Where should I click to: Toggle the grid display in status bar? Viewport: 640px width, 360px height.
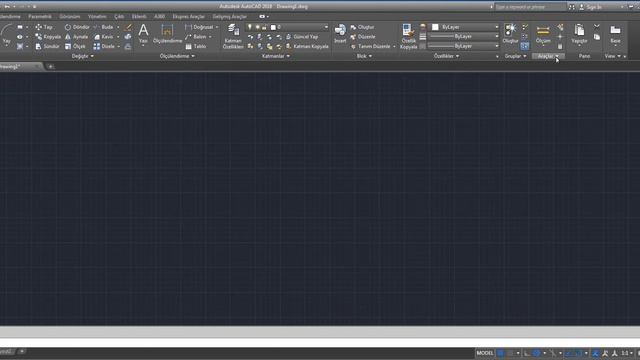(501, 353)
